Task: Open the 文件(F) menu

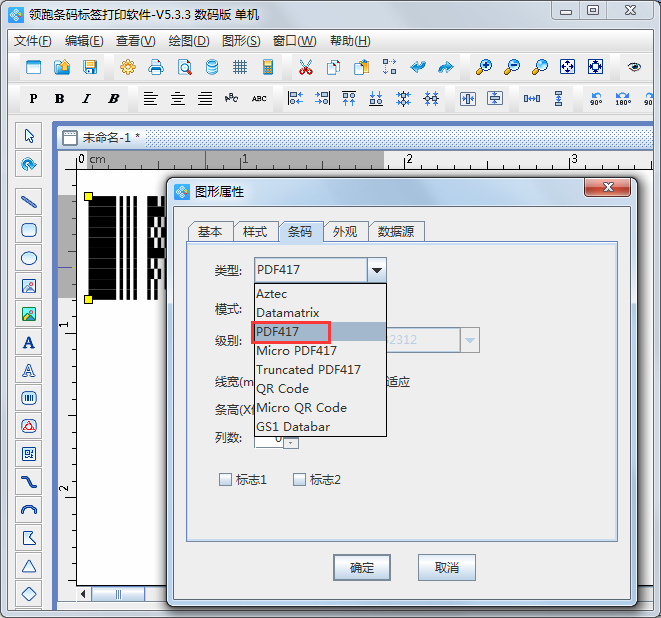Action: [x=32, y=41]
